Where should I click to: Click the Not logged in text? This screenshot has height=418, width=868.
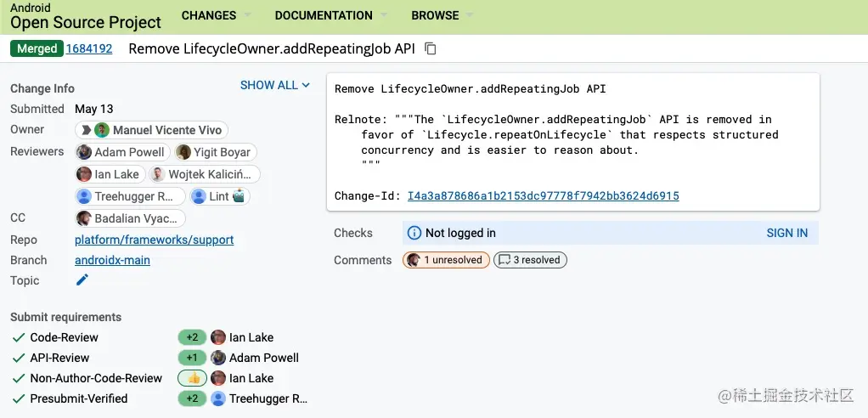click(x=460, y=233)
